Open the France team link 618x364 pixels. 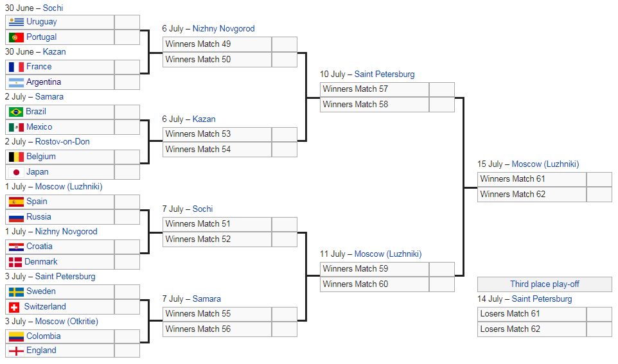click(x=39, y=67)
